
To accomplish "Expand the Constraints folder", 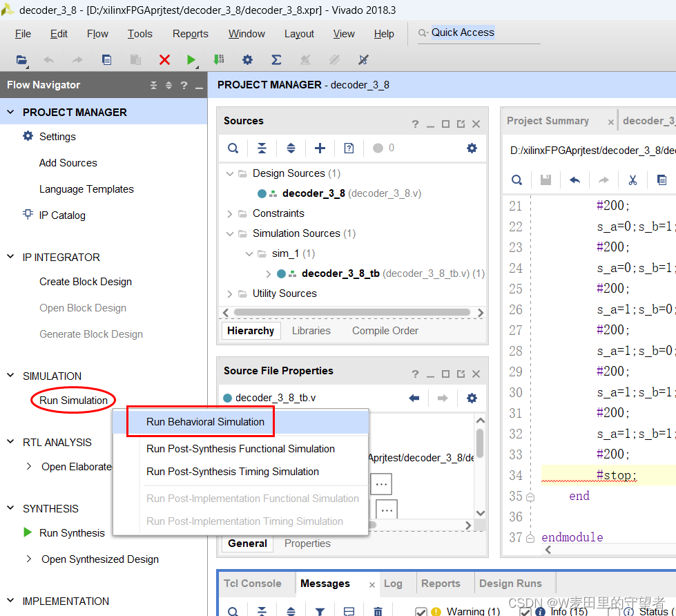I will (230, 214).
